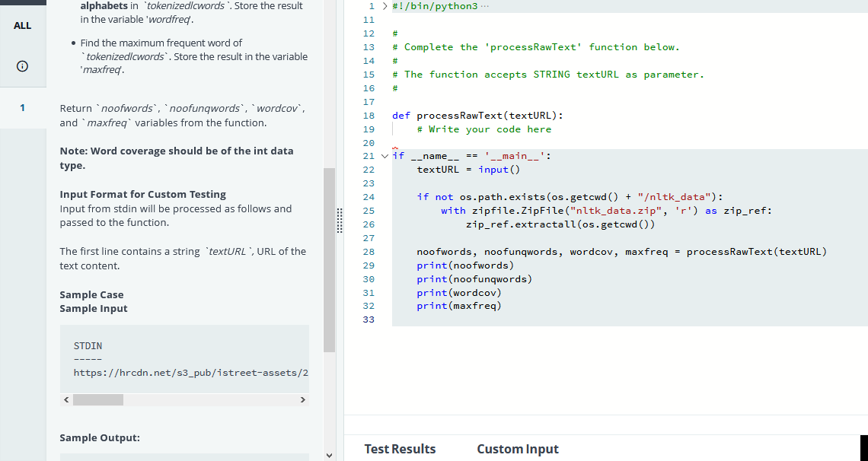This screenshot has width=868, height=461.
Task: Click the right arrow of the horizontal scrollbar
Action: click(303, 399)
